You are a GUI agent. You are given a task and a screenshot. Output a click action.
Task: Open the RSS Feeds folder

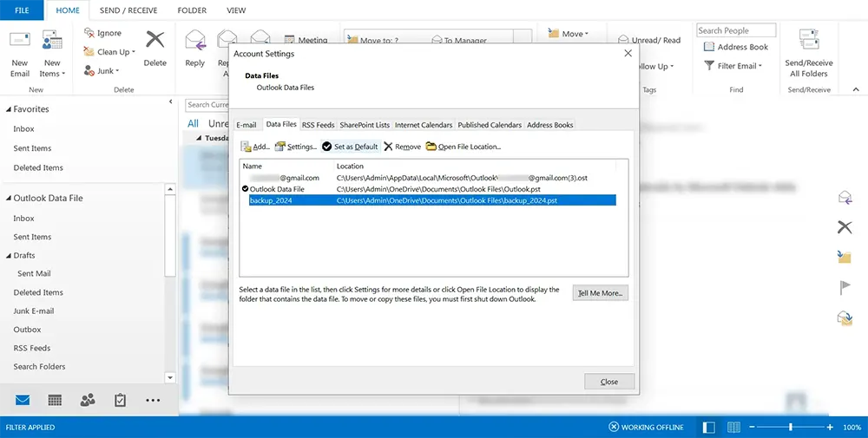pos(31,348)
